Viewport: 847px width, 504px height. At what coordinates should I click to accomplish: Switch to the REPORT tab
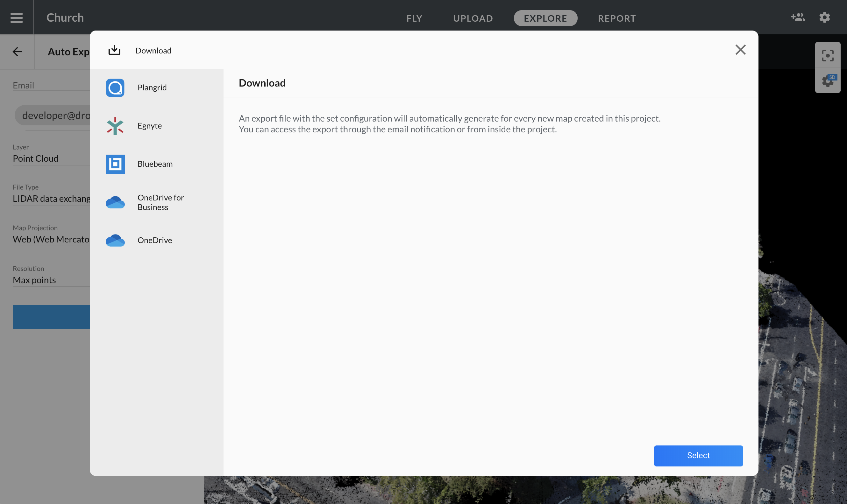[x=617, y=18]
